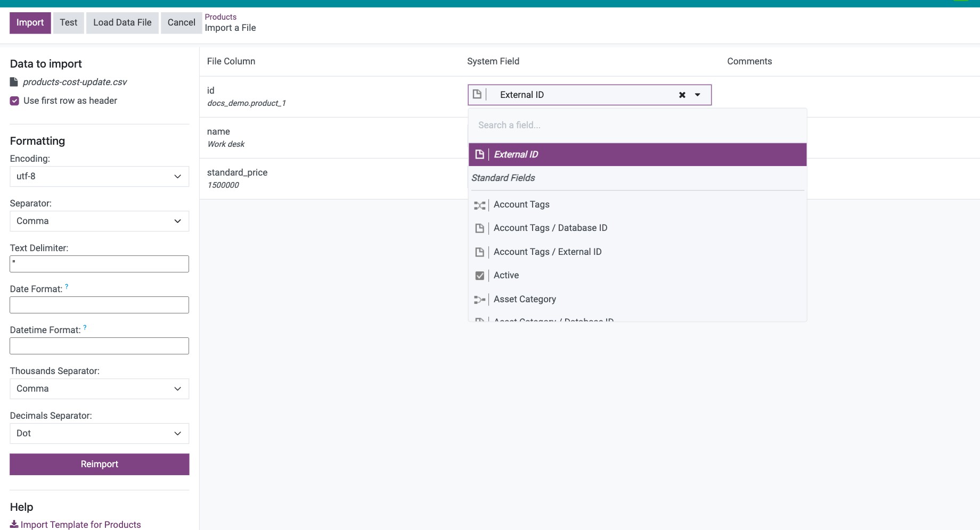Click the document icon in External ID selector
980x530 pixels.
tap(477, 94)
